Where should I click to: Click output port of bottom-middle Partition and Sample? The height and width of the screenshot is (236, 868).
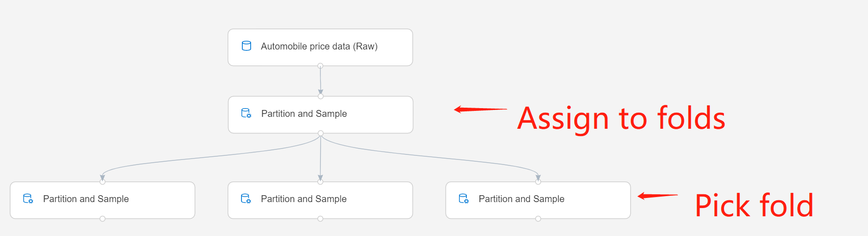320,219
